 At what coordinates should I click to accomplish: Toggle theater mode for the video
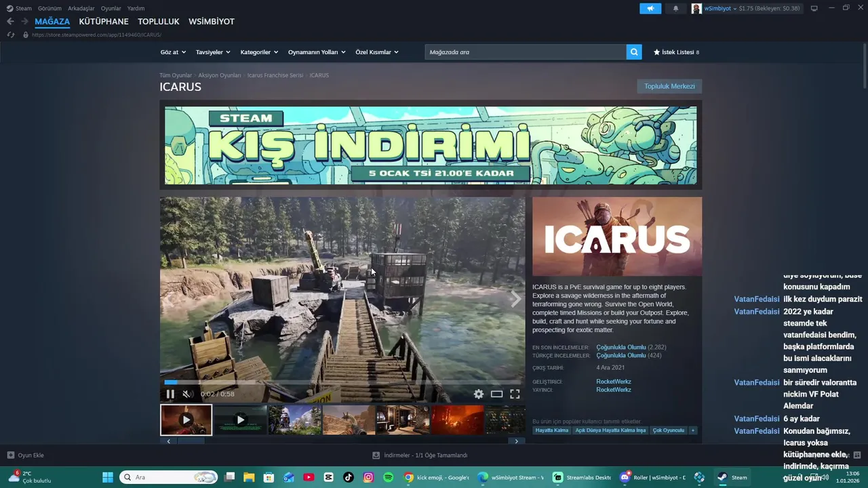pyautogui.click(x=496, y=394)
